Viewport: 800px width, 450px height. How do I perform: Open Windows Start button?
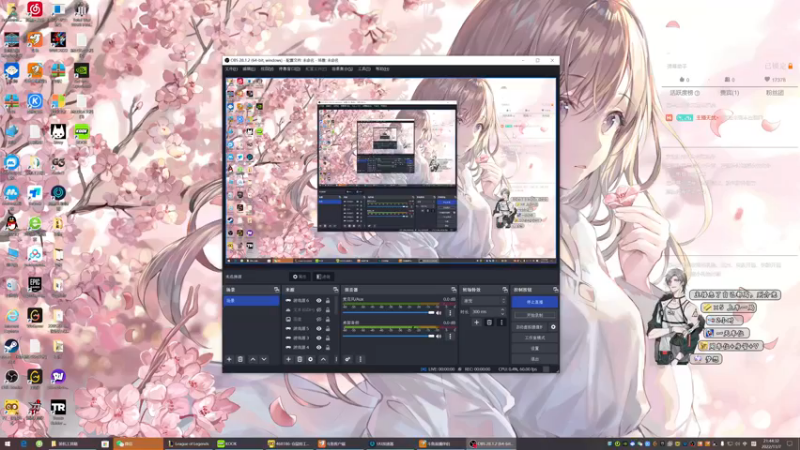pyautogui.click(x=7, y=444)
